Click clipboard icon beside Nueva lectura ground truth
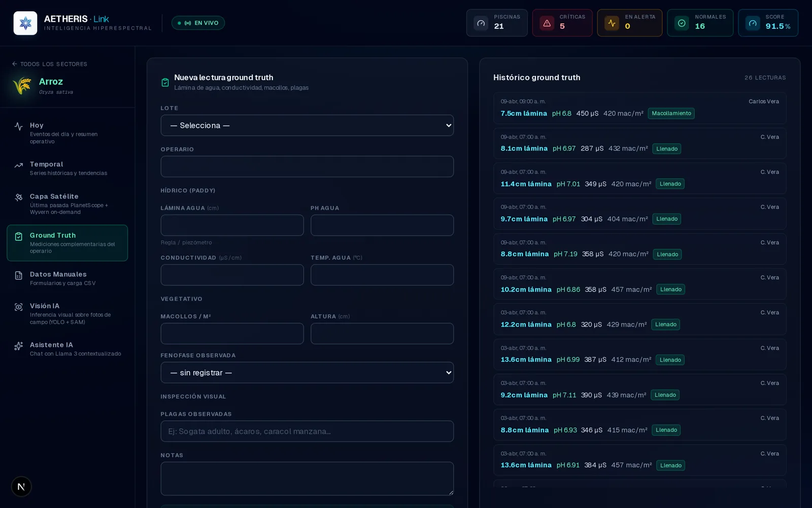Viewport: 812px width, 508px height. 165,82
